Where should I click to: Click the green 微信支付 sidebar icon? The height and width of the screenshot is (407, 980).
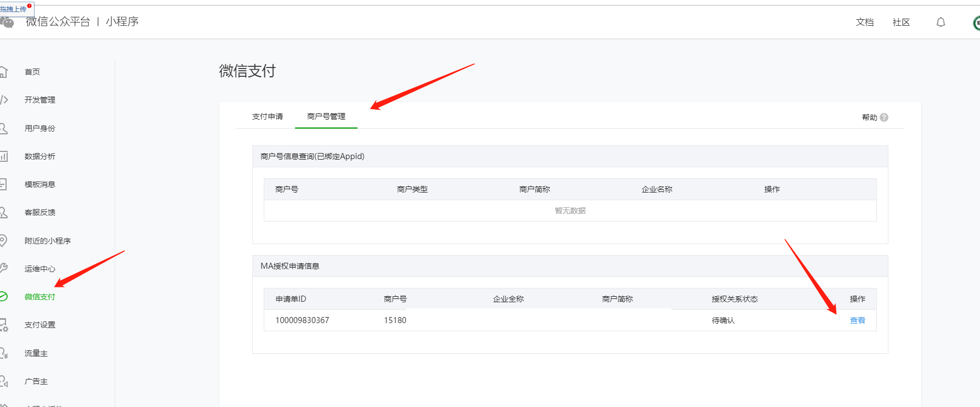3,297
